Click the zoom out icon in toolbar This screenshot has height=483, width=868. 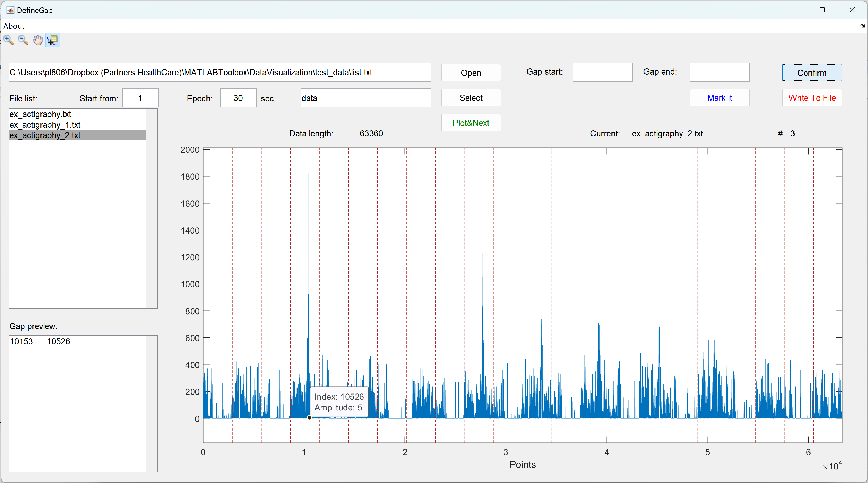pos(23,40)
